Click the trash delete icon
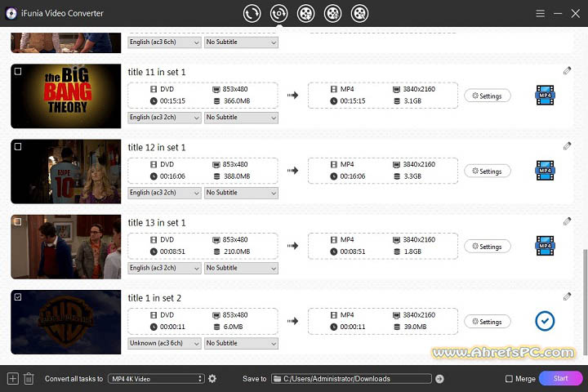Image resolution: width=588 pixels, height=392 pixels. pos(29,378)
